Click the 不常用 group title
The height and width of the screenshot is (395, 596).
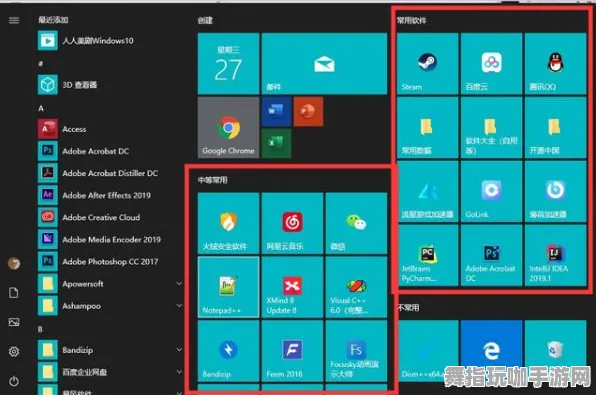click(x=408, y=307)
